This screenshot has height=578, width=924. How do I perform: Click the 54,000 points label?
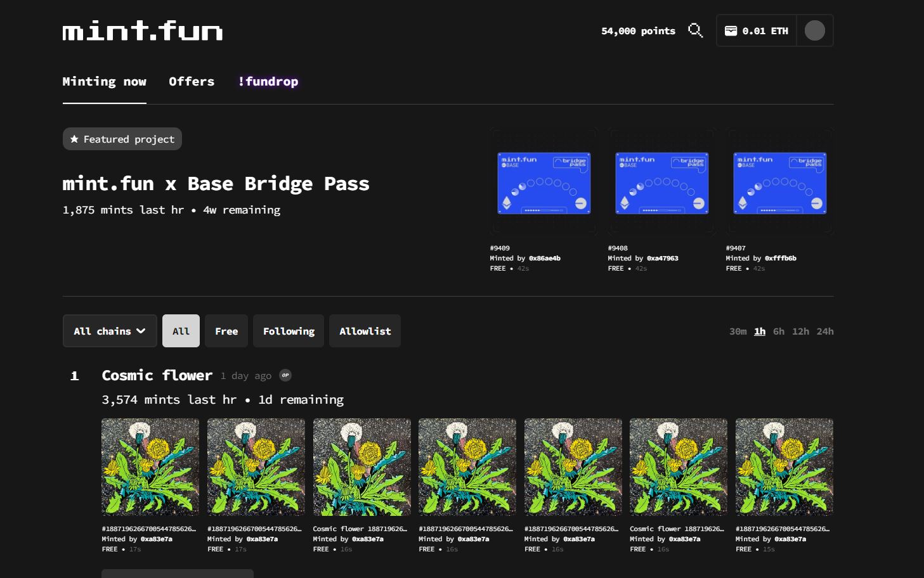(638, 30)
